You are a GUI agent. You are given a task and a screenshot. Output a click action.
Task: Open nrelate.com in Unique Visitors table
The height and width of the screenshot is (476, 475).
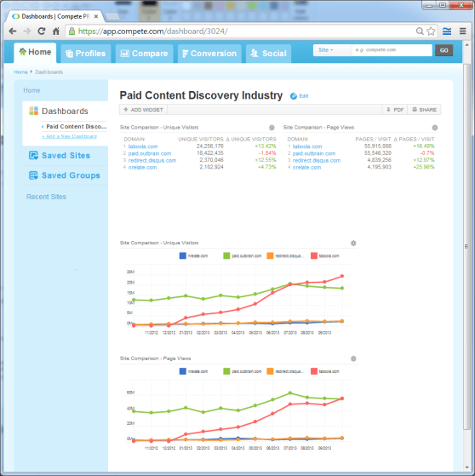coord(142,168)
